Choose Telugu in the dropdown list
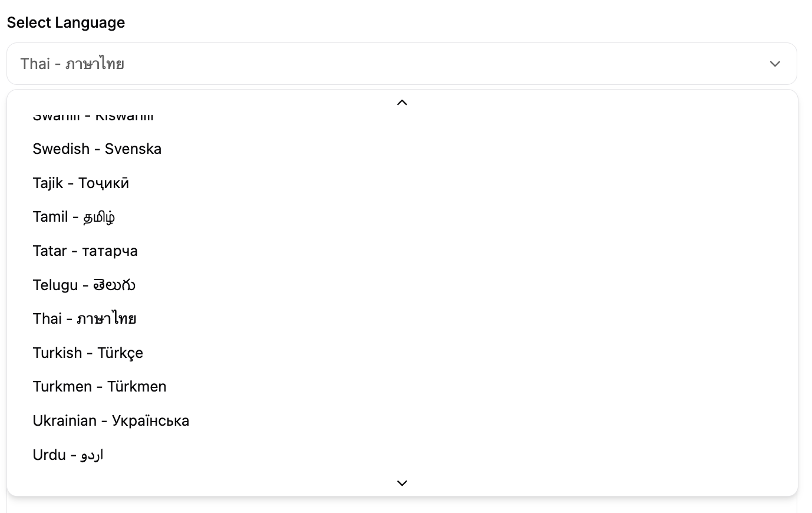The width and height of the screenshot is (812, 513). click(x=84, y=285)
